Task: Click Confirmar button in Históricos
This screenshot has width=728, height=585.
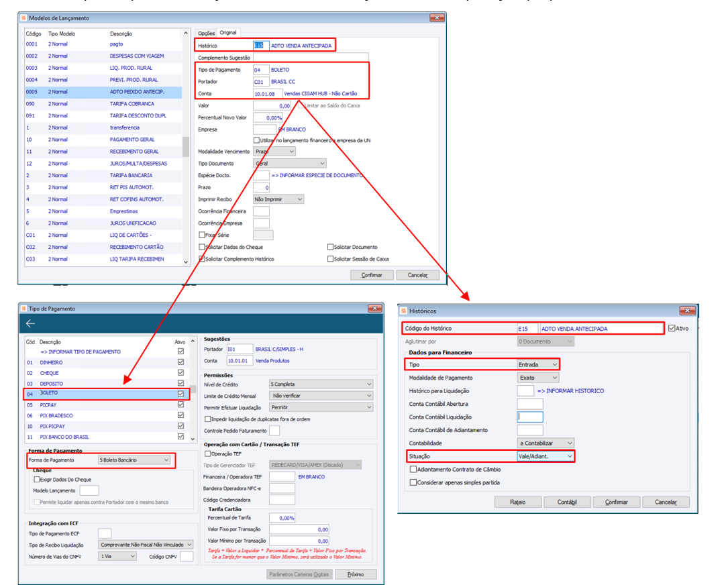Action: [617, 502]
